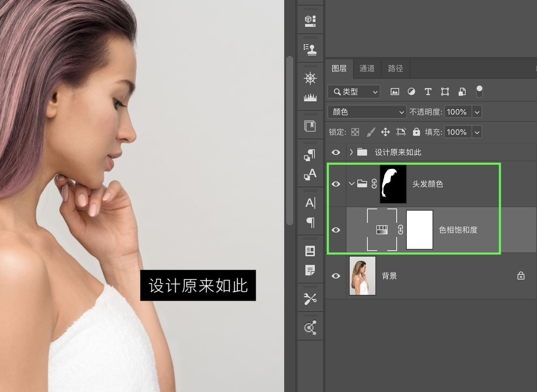This screenshot has height=392, width=537.
Task: Click the 填充 fill percentage field
Action: coord(457,132)
